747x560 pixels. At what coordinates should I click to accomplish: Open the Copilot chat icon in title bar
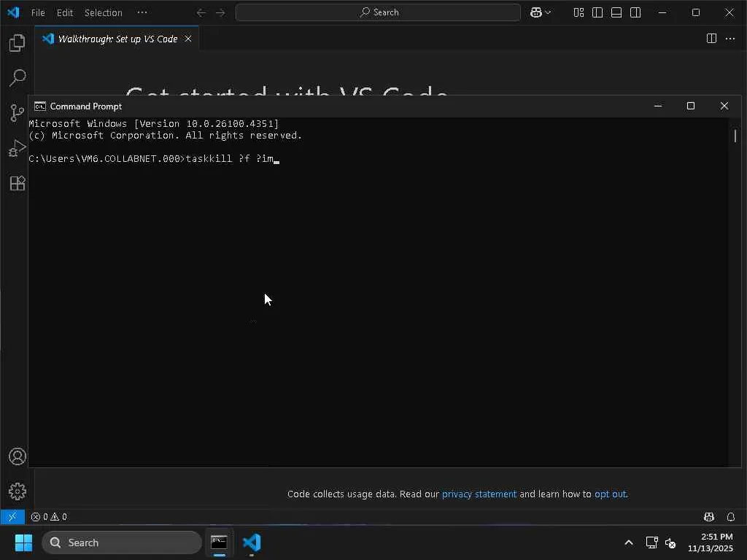tap(536, 12)
